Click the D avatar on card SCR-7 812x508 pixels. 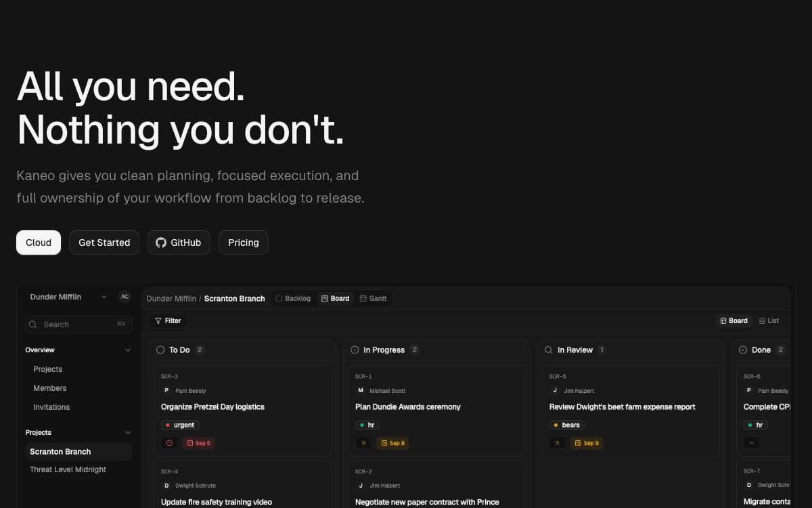coord(749,485)
